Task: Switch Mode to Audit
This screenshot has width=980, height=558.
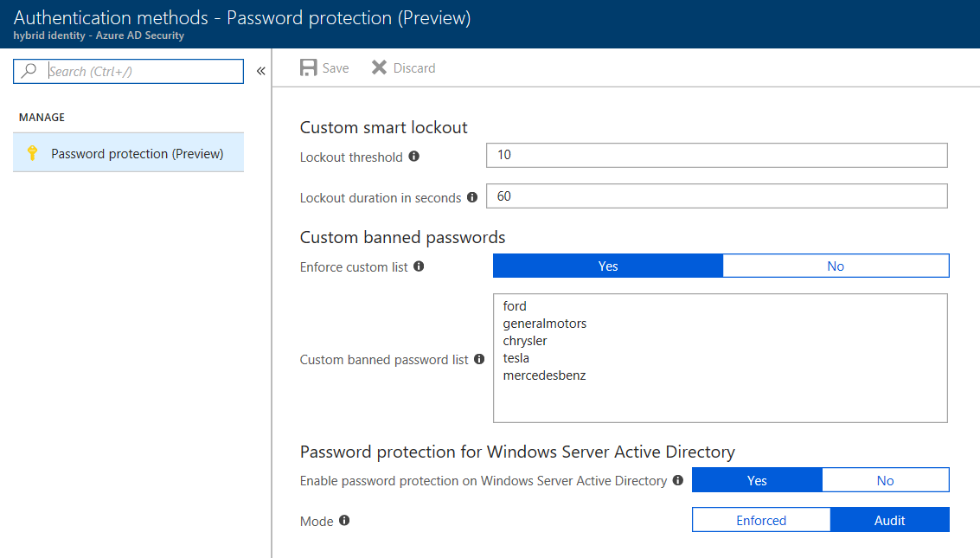Action: tap(889, 520)
